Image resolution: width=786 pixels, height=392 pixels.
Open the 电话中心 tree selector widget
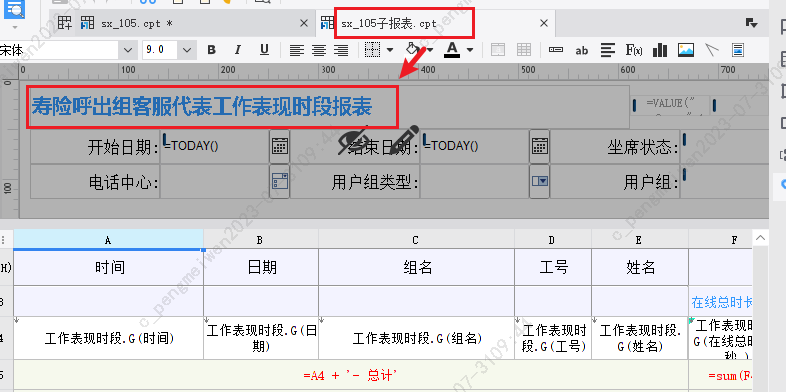[280, 181]
